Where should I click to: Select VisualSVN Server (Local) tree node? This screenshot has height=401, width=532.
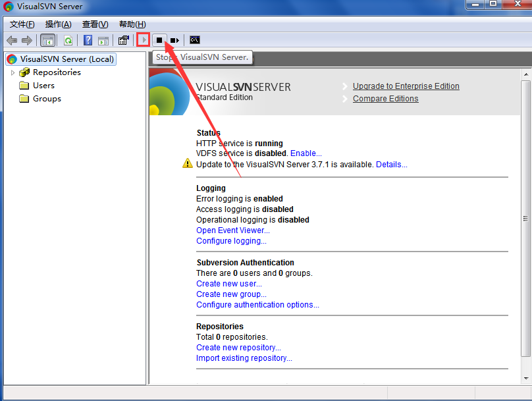[x=61, y=59]
